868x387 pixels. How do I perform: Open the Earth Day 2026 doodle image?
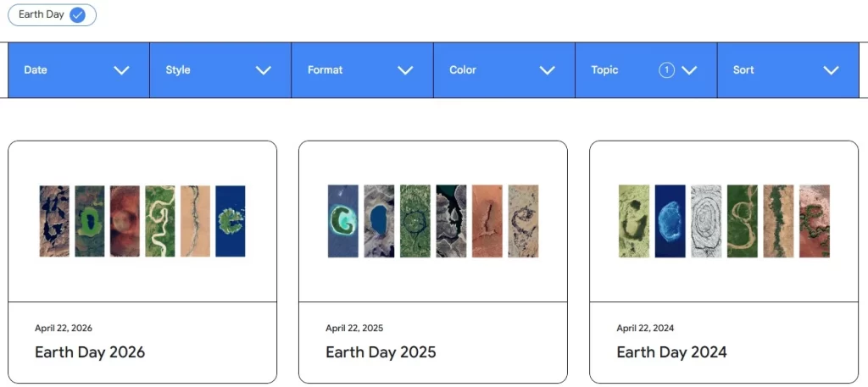coord(142,221)
